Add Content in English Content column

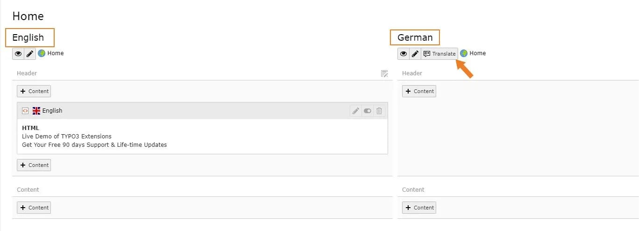(x=34, y=208)
